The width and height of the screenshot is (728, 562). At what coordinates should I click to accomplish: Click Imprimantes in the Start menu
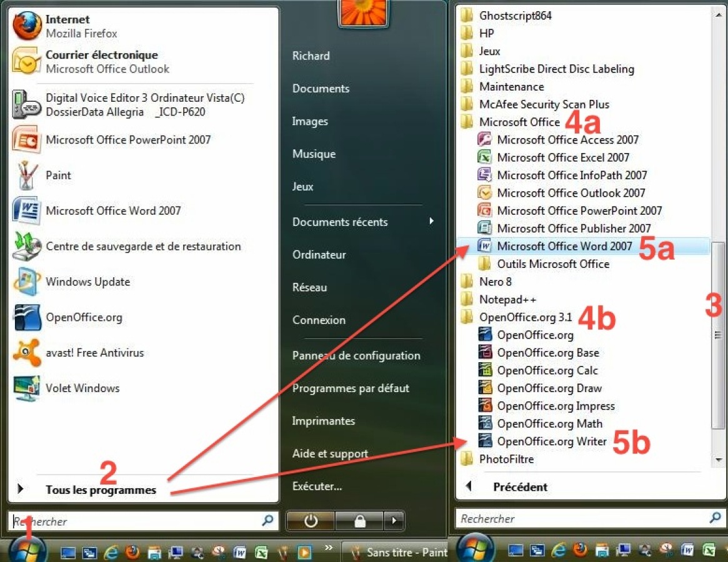click(x=324, y=421)
